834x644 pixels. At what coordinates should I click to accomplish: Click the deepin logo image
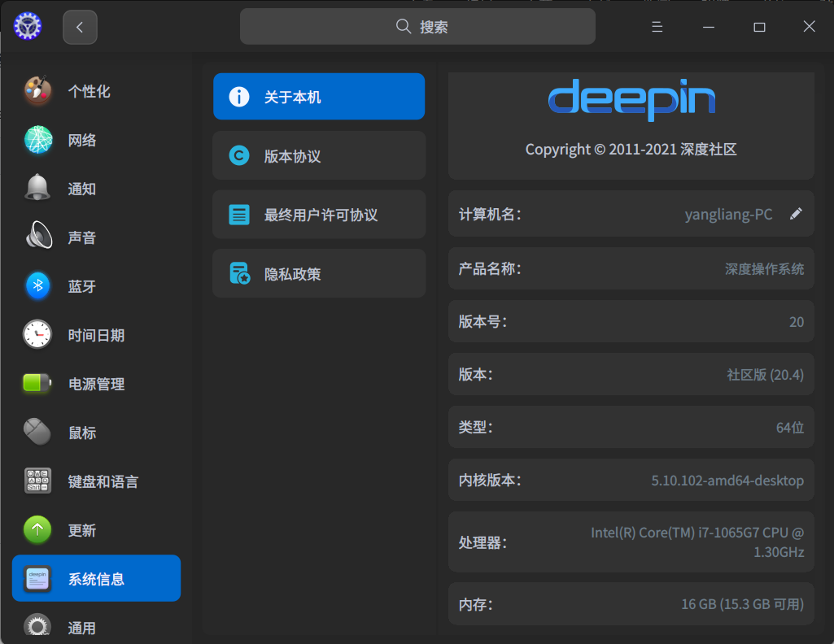pos(631,99)
